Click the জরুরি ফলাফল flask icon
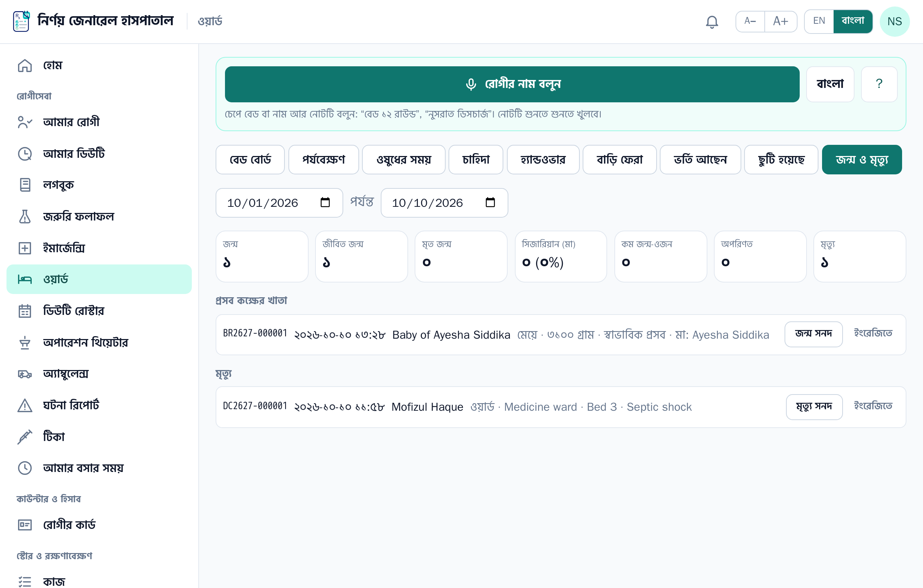923x588 pixels. pos(25,217)
